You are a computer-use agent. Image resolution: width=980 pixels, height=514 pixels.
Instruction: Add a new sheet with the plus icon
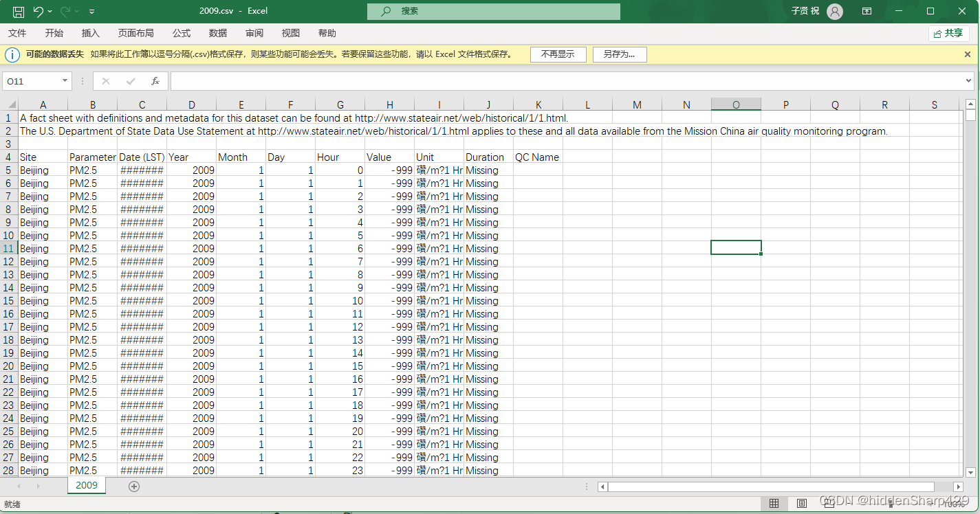[134, 487]
